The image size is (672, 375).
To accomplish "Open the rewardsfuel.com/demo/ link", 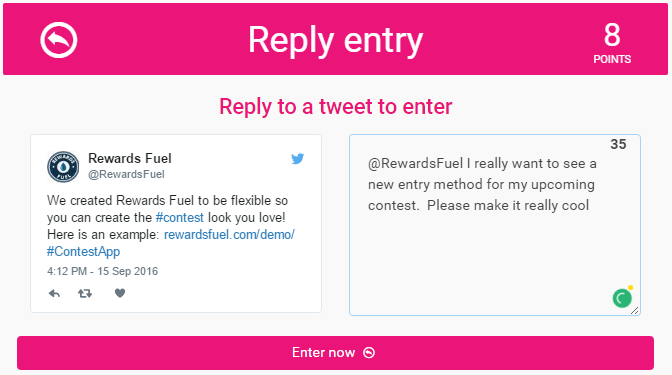I will pyautogui.click(x=229, y=235).
